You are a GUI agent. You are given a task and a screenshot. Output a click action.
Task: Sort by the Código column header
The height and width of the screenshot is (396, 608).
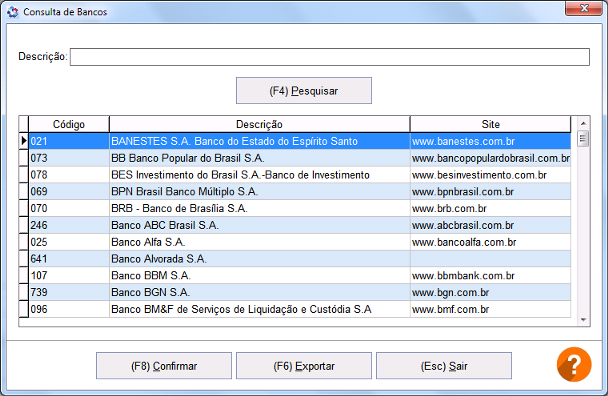click(69, 125)
